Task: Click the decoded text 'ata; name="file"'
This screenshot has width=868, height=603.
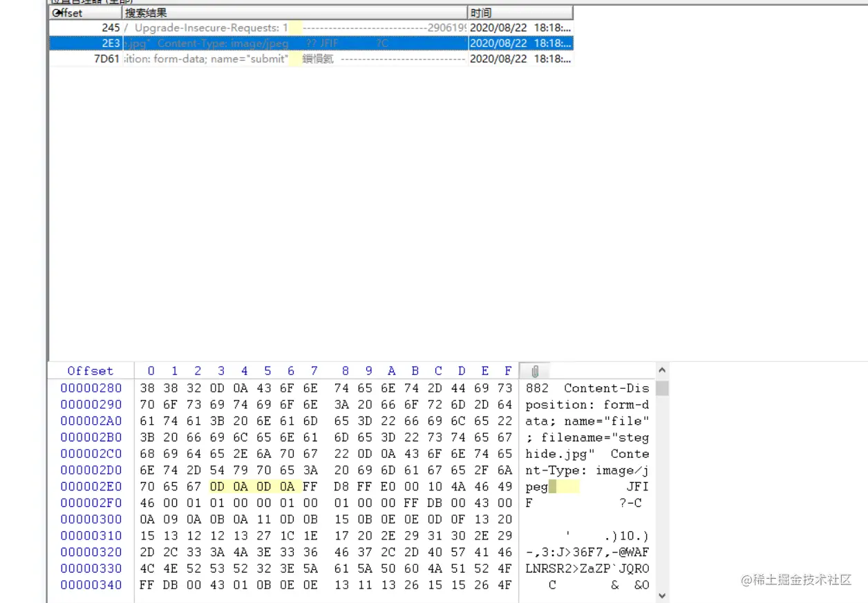Action: coord(587,421)
